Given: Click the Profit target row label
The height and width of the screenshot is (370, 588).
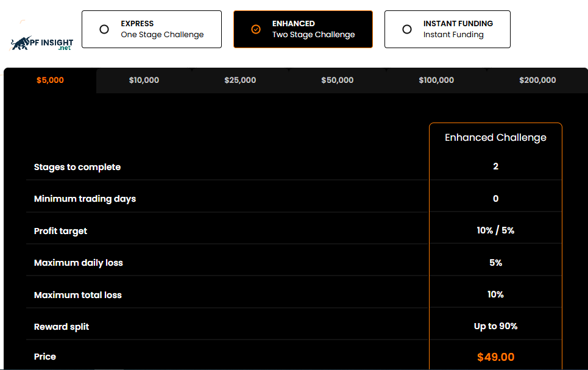Looking at the screenshot, I should coord(60,231).
